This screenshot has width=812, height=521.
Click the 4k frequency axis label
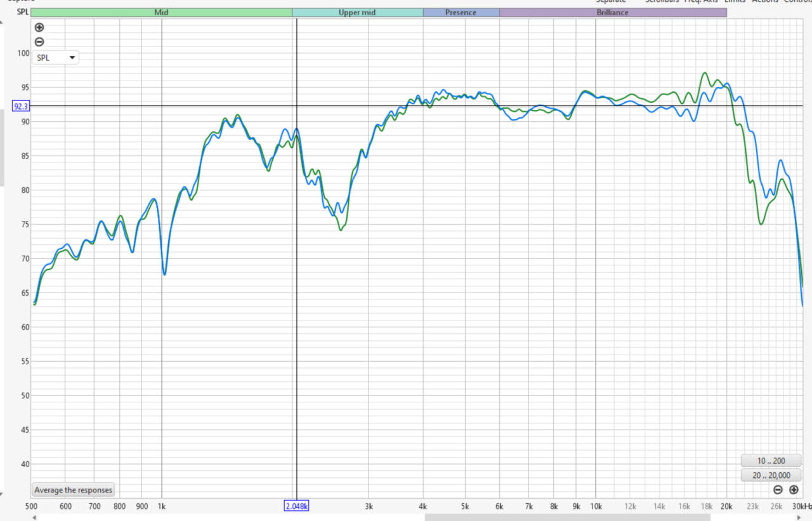pos(423,506)
